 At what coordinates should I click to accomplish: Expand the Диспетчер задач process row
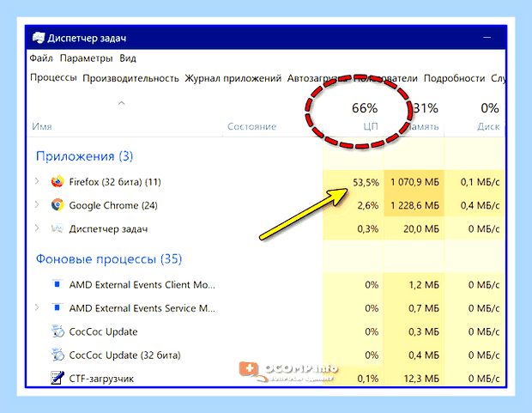point(37,228)
